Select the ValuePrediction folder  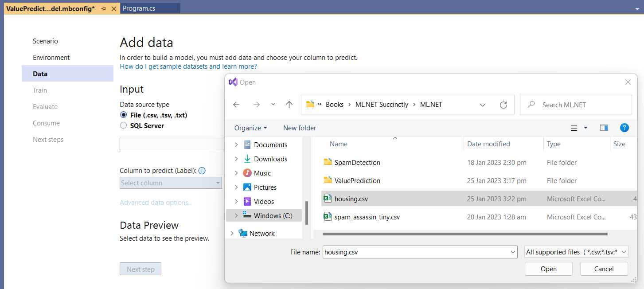[357, 180]
